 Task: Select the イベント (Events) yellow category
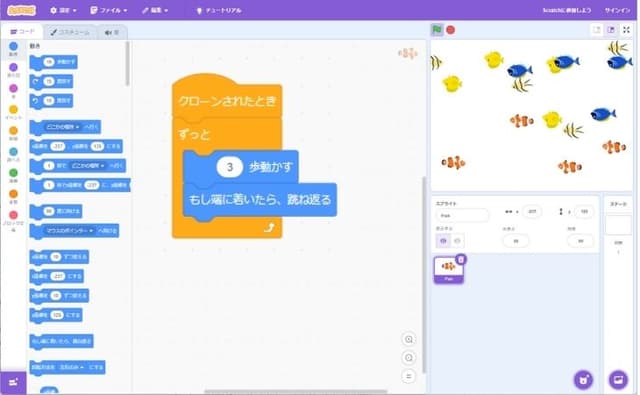tap(13, 113)
